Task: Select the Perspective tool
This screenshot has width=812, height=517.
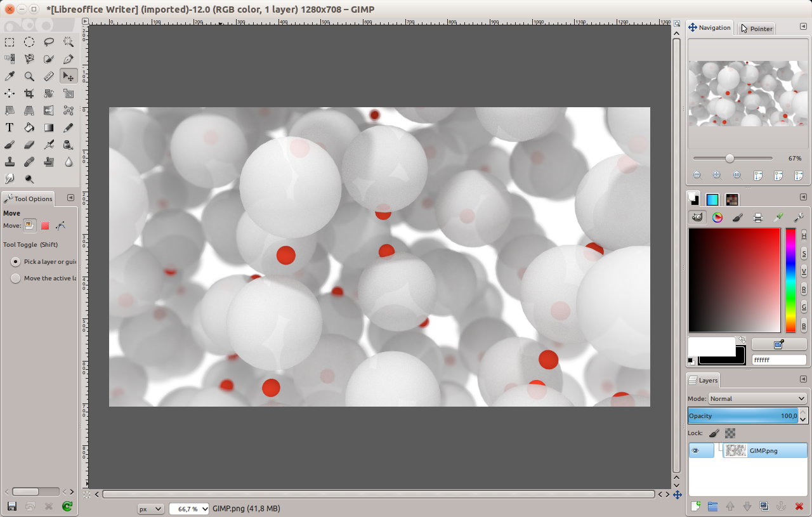Action: coord(29,110)
